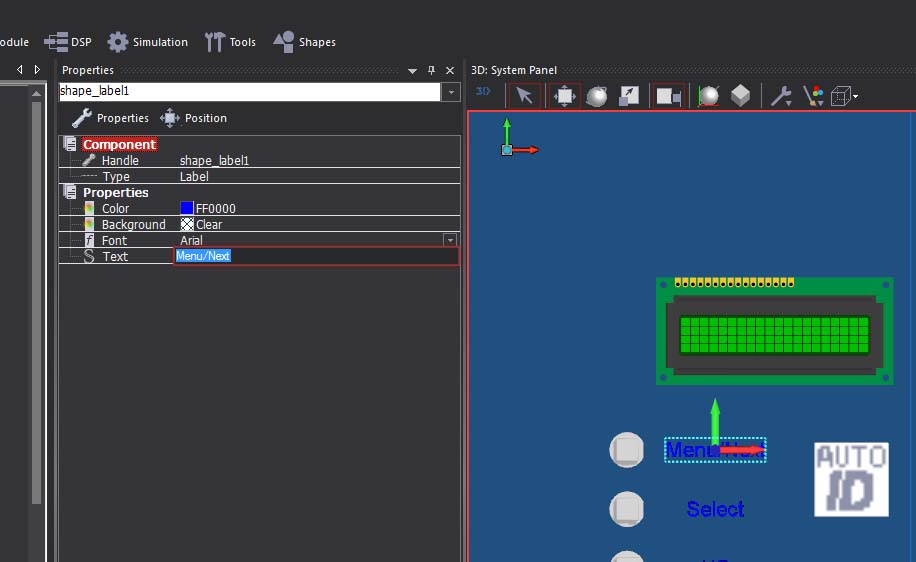The image size is (916, 562).
Task: Switch to the Properties tab
Action: (x=110, y=118)
